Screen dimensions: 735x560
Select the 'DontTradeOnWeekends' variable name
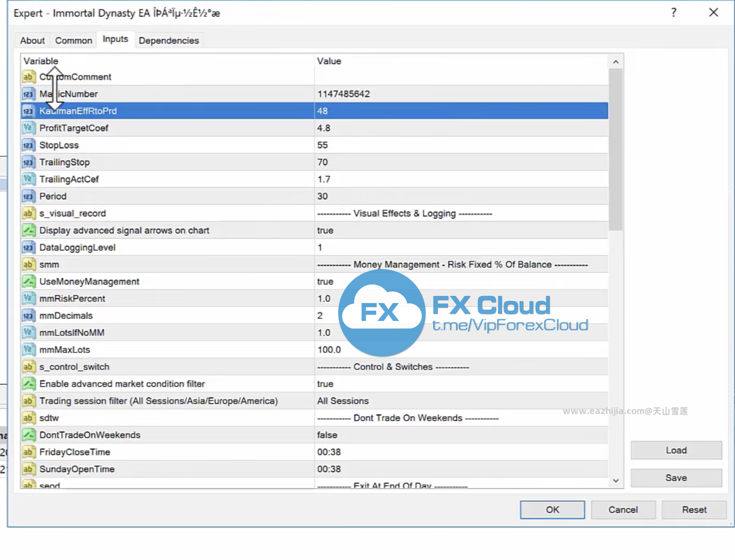pyautogui.click(x=90, y=435)
